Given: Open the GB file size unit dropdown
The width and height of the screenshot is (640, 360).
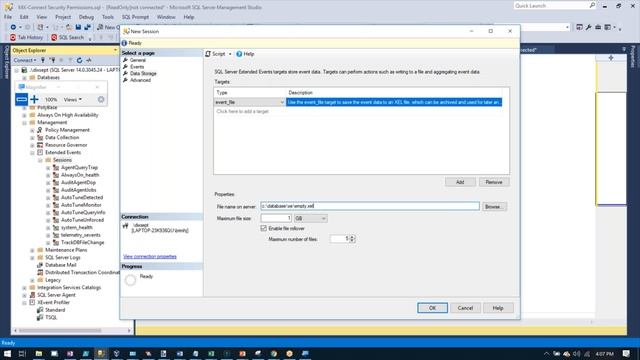Looking at the screenshot, I should [x=311, y=218].
